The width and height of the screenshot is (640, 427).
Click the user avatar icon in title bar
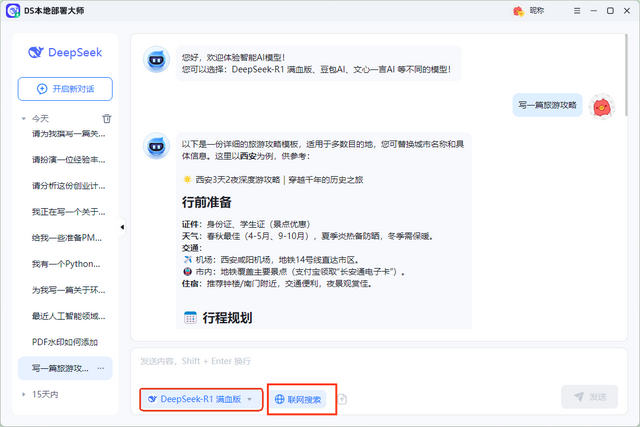[518, 11]
